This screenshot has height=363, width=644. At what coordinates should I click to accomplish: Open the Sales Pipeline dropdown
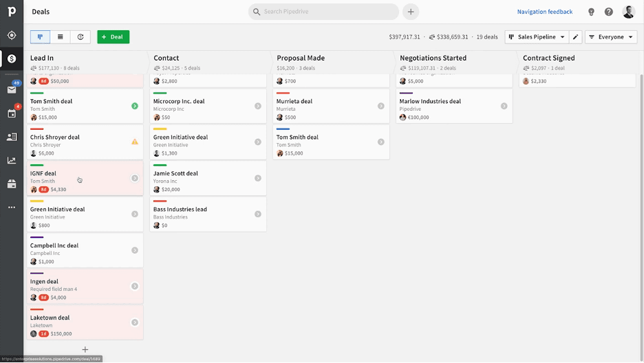[x=537, y=37]
